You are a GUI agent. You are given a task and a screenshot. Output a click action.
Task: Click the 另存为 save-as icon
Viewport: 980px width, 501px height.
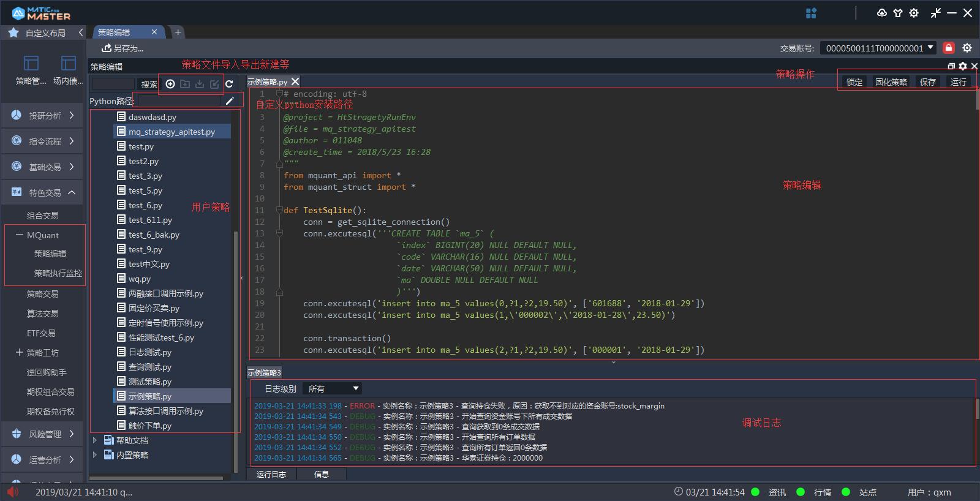coord(107,48)
